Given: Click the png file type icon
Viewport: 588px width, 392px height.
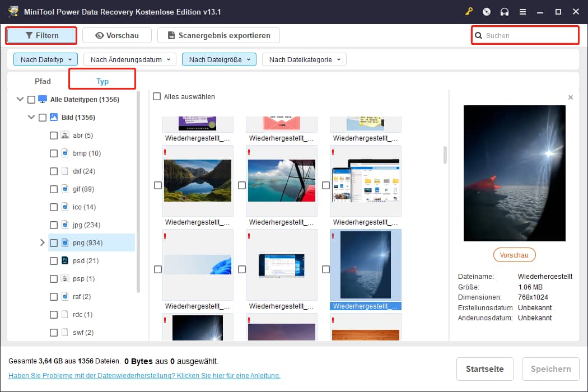Looking at the screenshot, I should 65,242.
